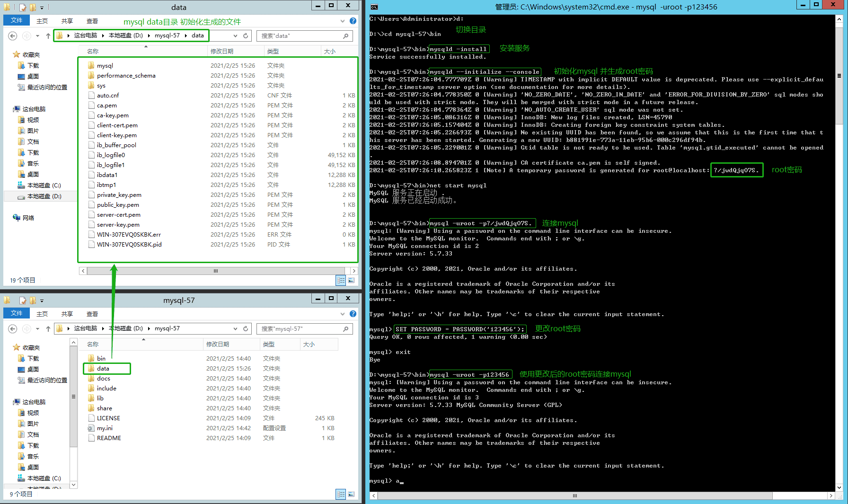
Task: Expand mysql-57 breadcrumb arrow in data window
Action: pyautogui.click(x=185, y=36)
